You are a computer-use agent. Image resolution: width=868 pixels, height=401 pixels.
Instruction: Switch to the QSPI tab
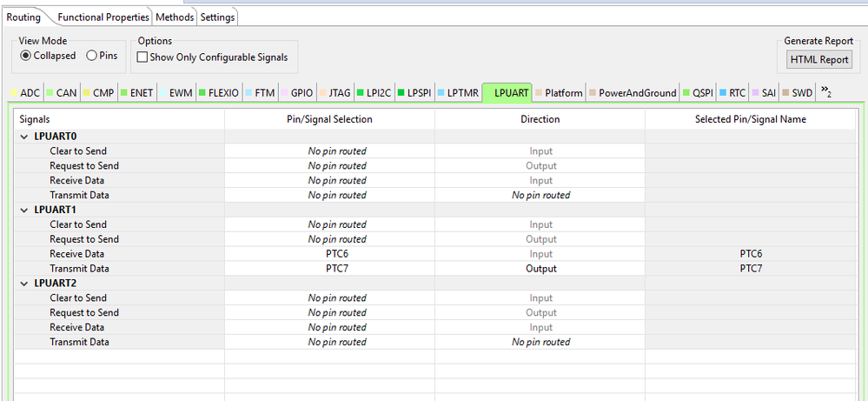702,92
